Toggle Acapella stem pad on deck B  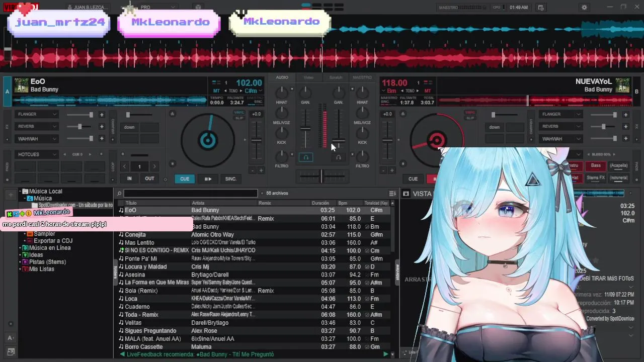(619, 165)
